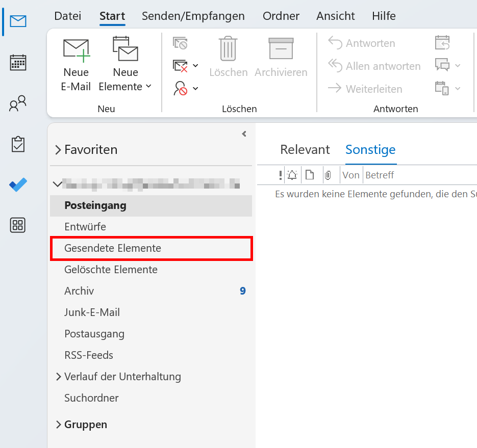
Task: Sort messages by the Betreff column
Action: tap(380, 175)
